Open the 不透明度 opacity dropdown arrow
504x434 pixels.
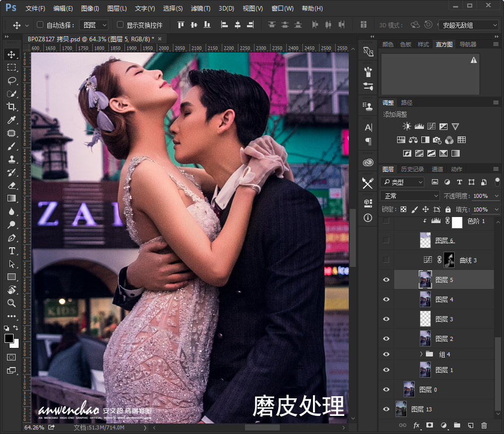pyautogui.click(x=497, y=196)
